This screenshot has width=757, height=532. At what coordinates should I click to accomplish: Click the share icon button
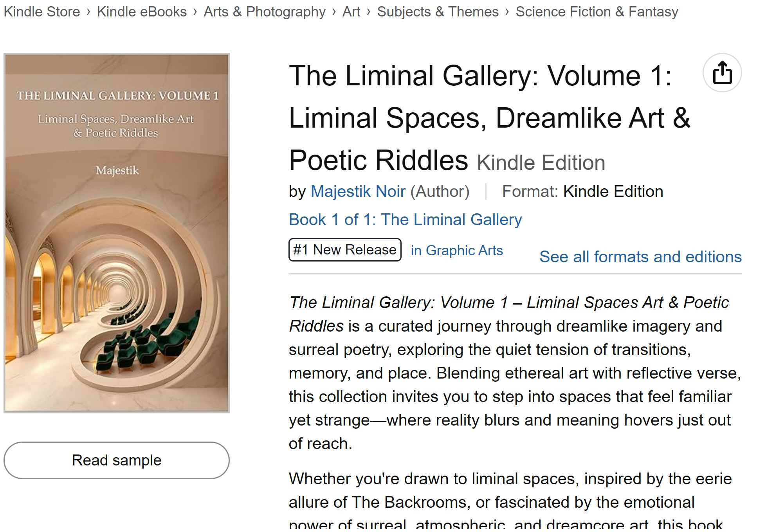click(x=722, y=73)
